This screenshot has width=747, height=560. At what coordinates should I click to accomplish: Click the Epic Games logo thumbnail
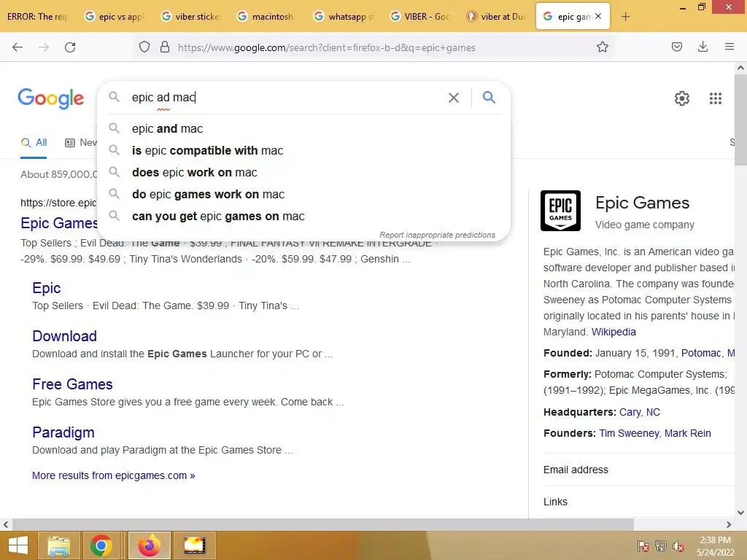tap(560, 211)
